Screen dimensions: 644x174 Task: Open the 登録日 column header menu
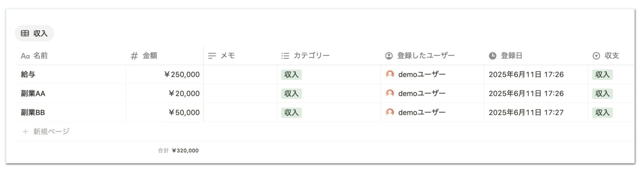tap(536, 56)
